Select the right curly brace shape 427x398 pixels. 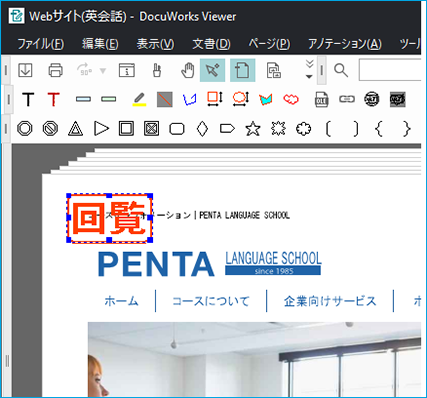click(407, 129)
